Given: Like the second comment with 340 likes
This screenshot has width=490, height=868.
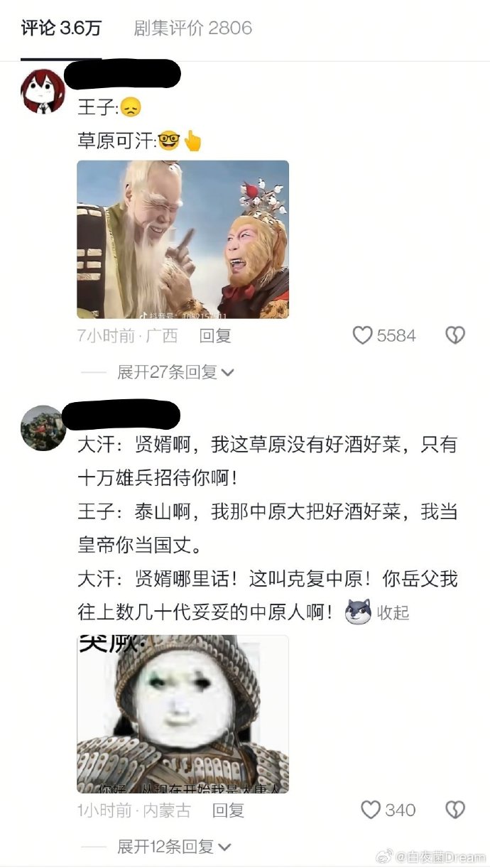Looking at the screenshot, I should point(371,810).
